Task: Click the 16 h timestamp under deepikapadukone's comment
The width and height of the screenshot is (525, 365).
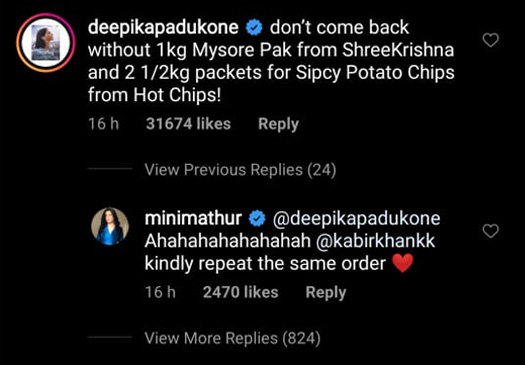Action: [103, 124]
